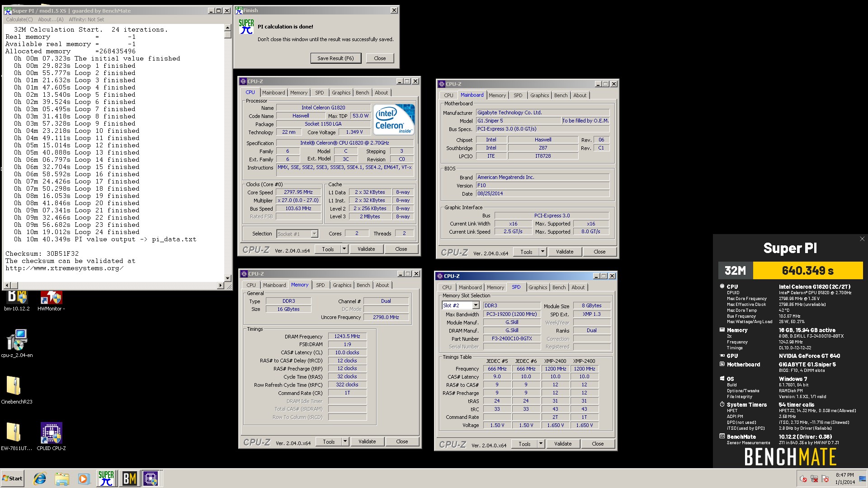Screen dimensions: 868x488
Task: Select Bench tab in CPU-Z CPU window
Action: coord(362,93)
